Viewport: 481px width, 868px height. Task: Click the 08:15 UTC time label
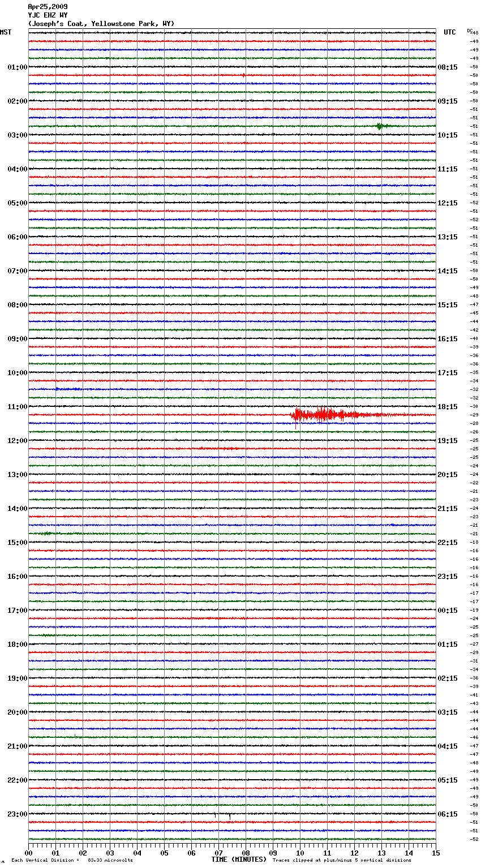point(448,67)
